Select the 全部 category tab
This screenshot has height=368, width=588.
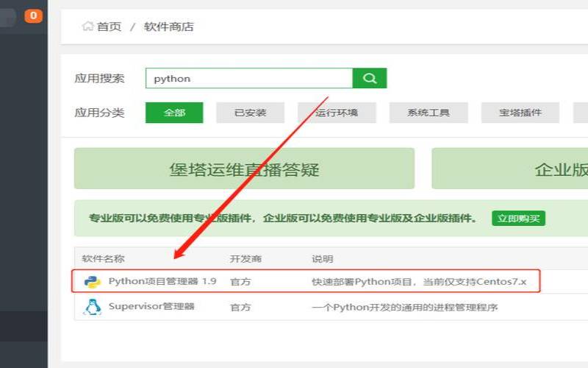point(174,113)
